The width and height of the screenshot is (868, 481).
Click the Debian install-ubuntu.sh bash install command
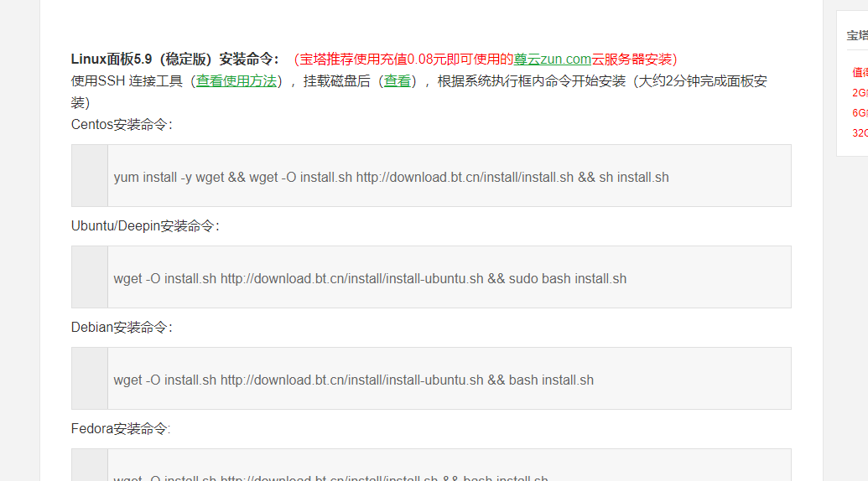point(354,380)
